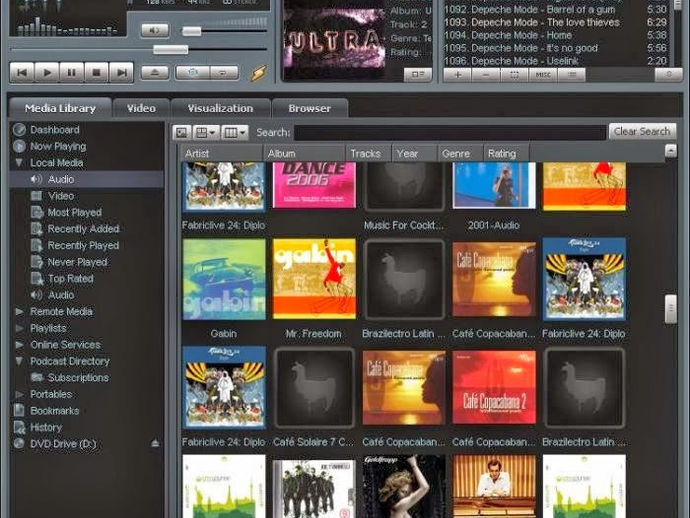Click the Open file eject button
This screenshot has width=690, height=518.
pyautogui.click(x=155, y=72)
